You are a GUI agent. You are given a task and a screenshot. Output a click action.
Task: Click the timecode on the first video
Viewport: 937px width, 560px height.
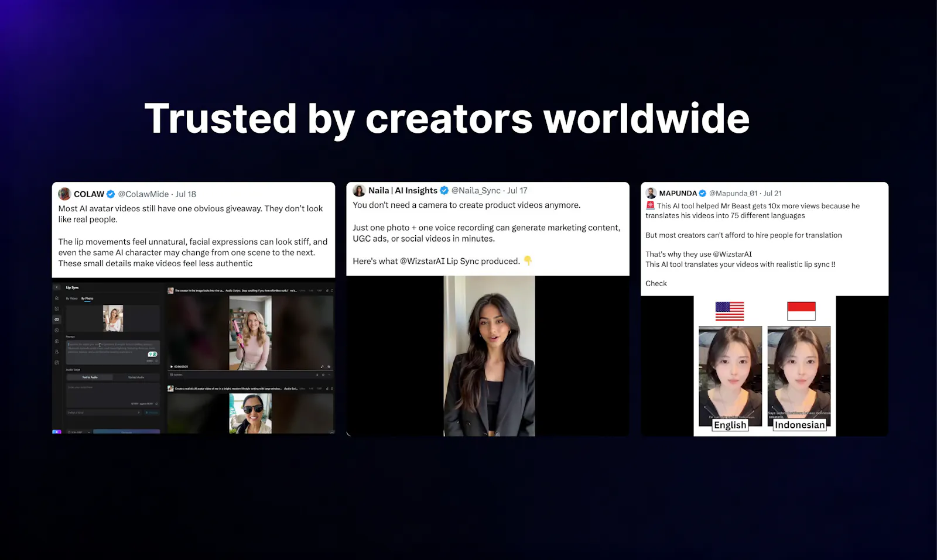[181, 366]
